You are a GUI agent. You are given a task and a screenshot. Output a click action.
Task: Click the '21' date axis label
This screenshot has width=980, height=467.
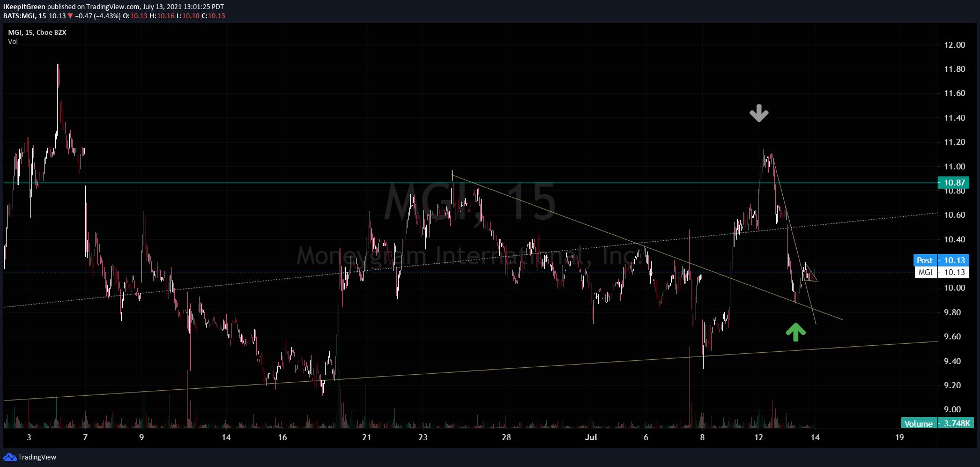[367, 437]
